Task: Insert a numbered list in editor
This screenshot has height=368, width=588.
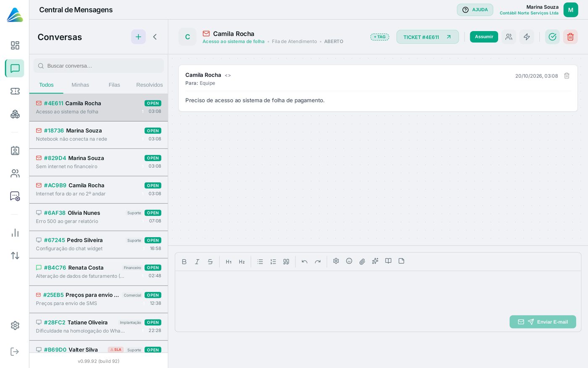Action: (273, 262)
